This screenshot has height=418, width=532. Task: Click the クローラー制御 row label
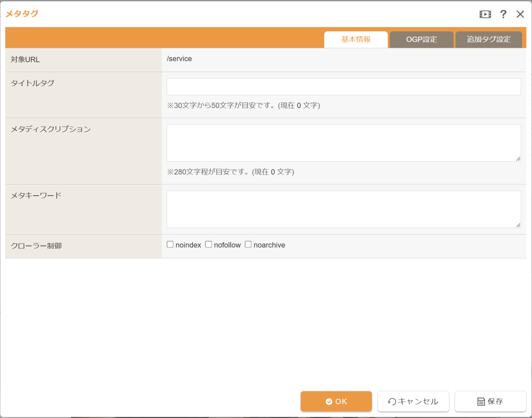(x=36, y=246)
